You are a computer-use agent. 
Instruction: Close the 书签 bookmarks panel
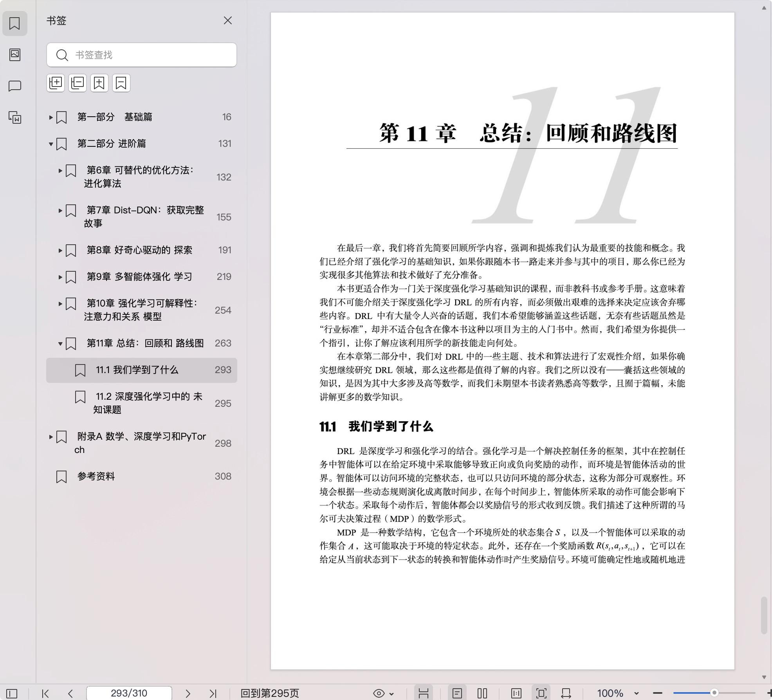[227, 20]
